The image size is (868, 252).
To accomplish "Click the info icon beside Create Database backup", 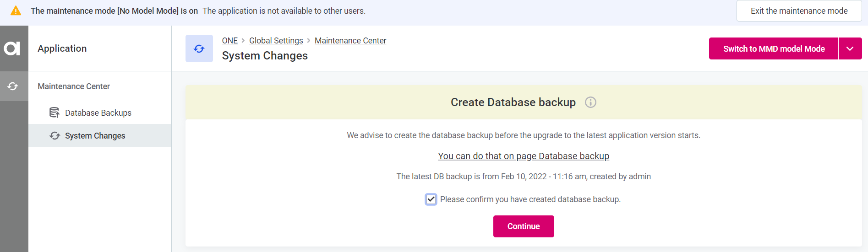I will (590, 102).
